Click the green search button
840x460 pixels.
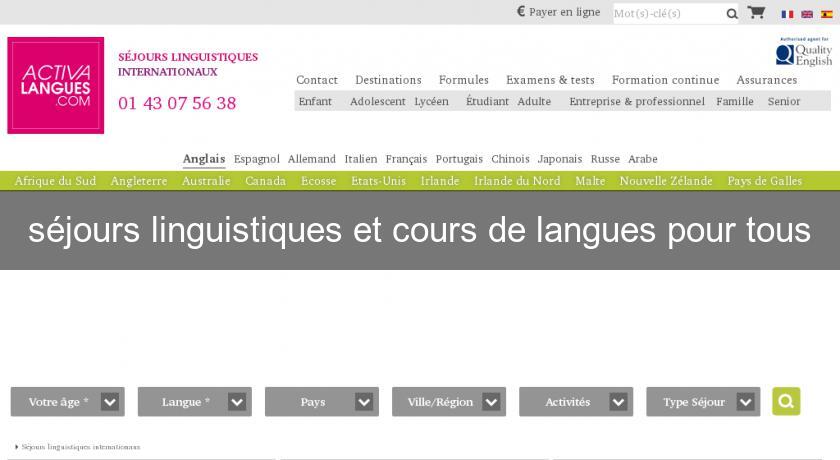[786, 401]
